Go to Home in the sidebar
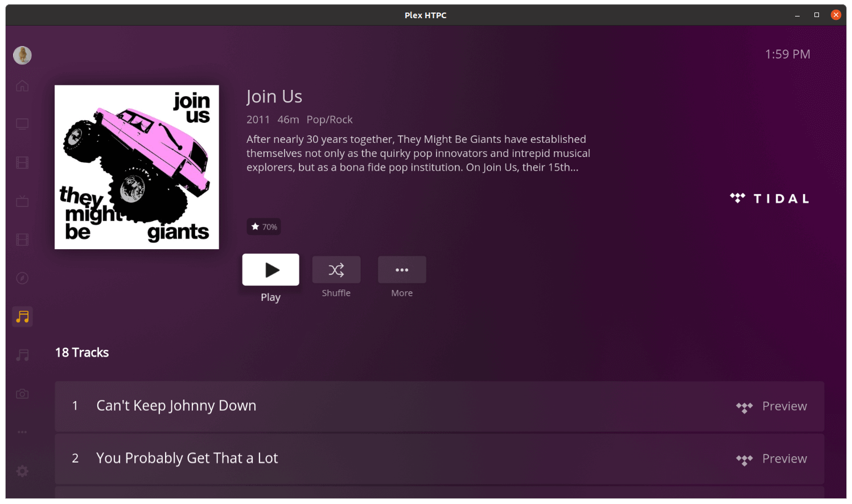 coord(22,86)
